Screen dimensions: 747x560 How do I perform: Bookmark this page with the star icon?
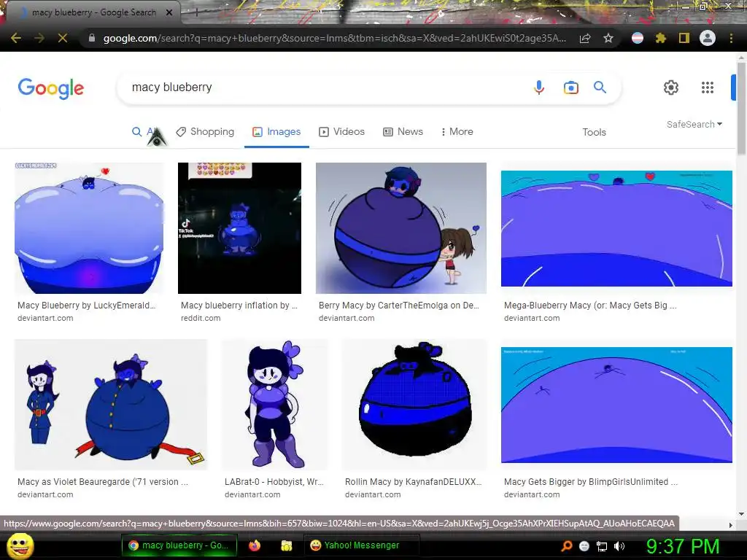[x=608, y=38]
